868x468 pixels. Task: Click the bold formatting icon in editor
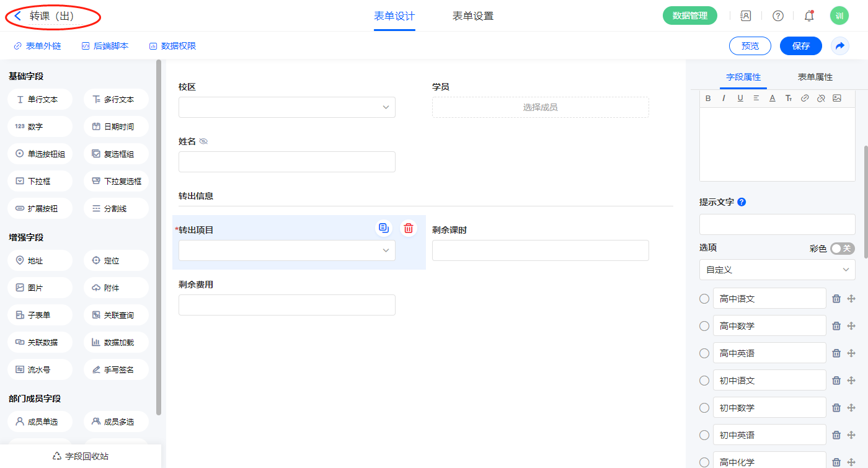point(708,98)
